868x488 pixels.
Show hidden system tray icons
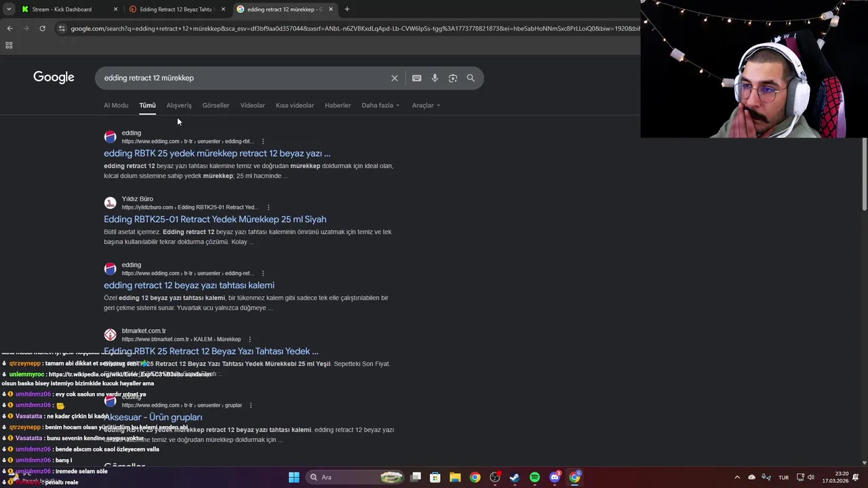pyautogui.click(x=737, y=477)
